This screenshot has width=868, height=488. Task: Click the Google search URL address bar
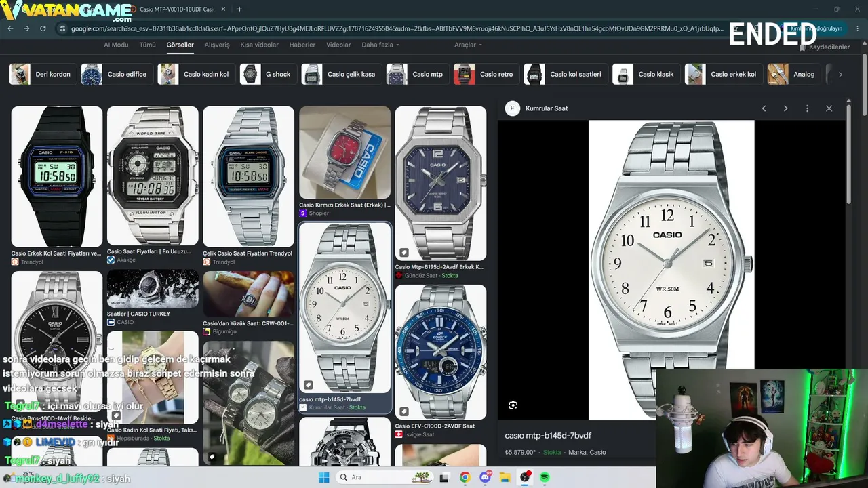[397, 28]
